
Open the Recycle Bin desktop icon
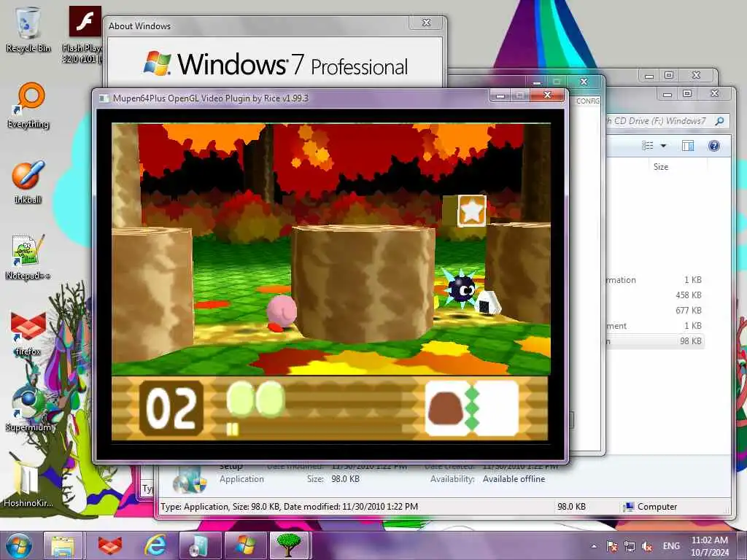coord(28,29)
